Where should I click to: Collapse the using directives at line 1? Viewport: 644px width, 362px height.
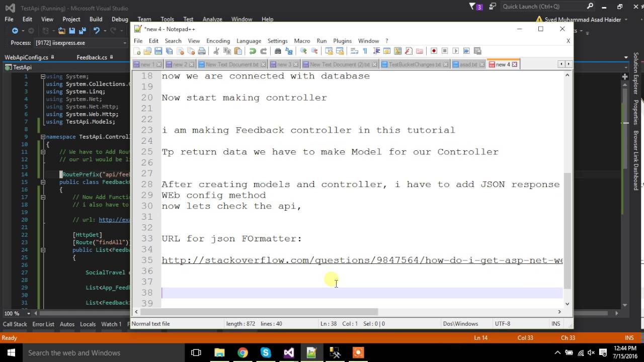tap(43, 76)
